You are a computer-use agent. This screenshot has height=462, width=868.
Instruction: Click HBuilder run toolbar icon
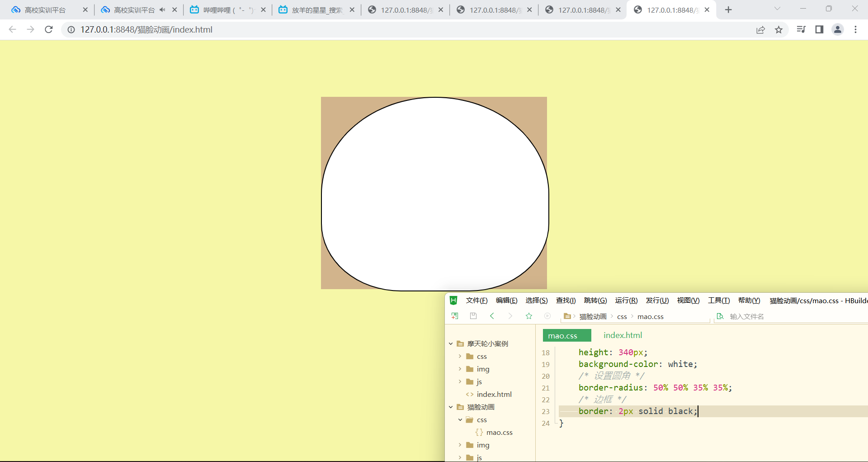point(547,316)
